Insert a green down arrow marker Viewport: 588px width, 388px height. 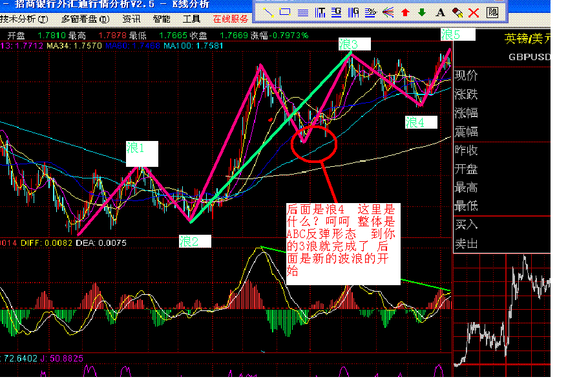(x=422, y=12)
